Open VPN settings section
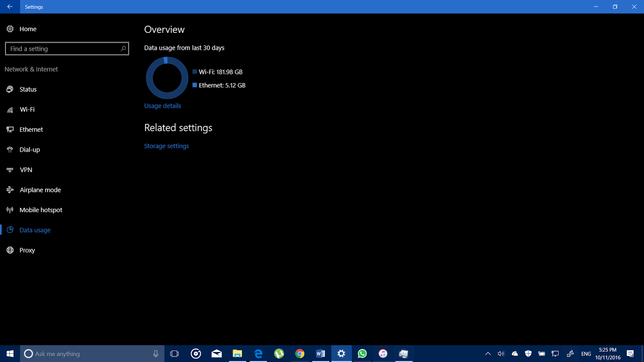 pos(26,170)
